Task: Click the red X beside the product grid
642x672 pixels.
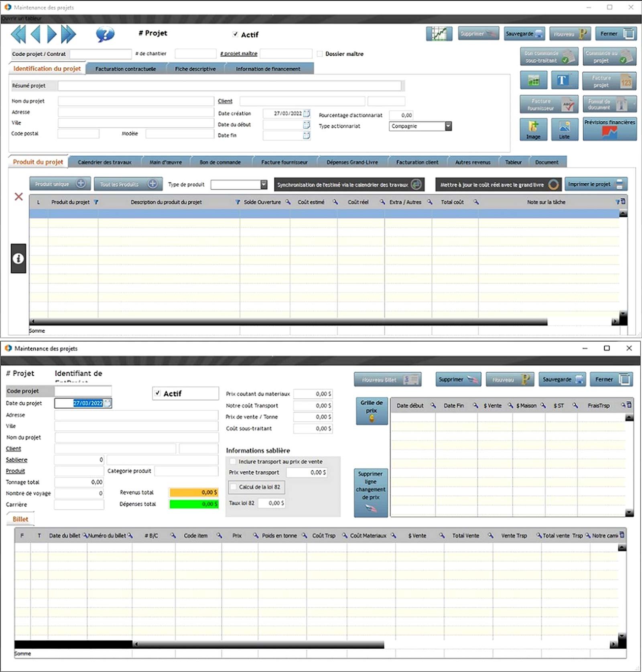Action: tap(18, 196)
